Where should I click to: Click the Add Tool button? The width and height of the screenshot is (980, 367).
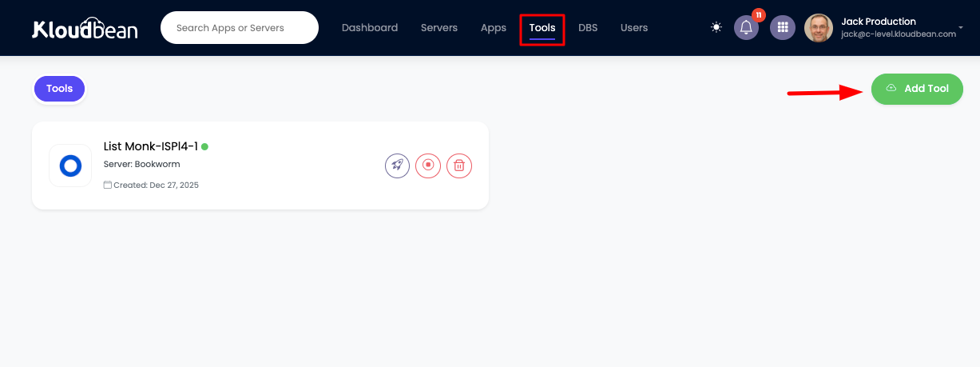[917, 89]
